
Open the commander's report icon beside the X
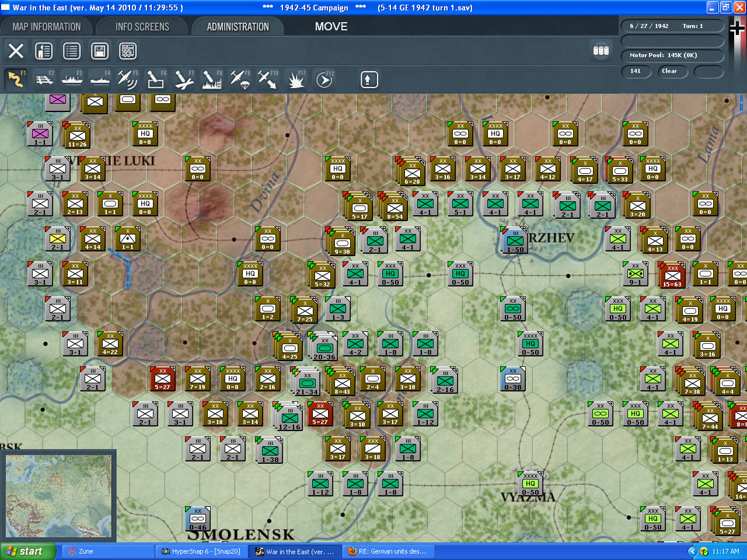click(44, 51)
